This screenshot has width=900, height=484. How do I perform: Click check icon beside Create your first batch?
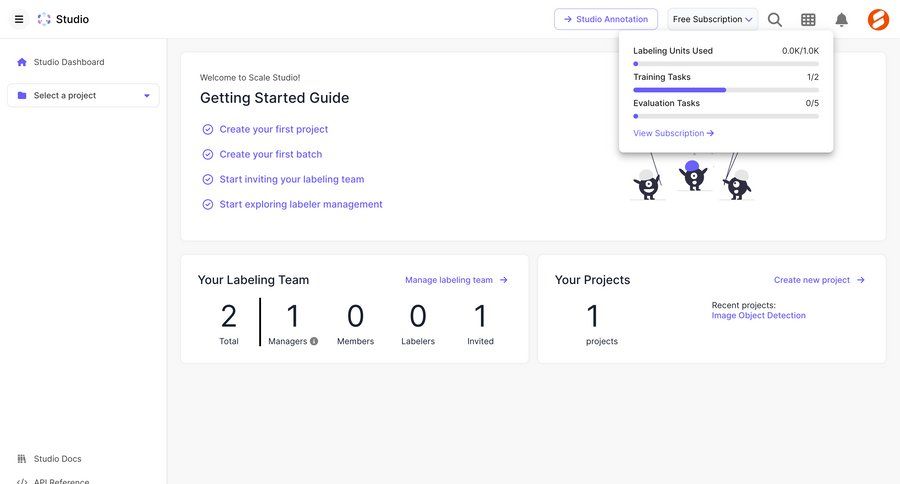click(208, 154)
